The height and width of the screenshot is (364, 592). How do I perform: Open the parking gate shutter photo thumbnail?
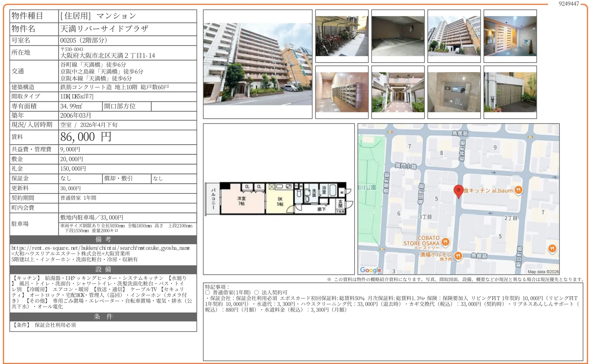pos(510,92)
